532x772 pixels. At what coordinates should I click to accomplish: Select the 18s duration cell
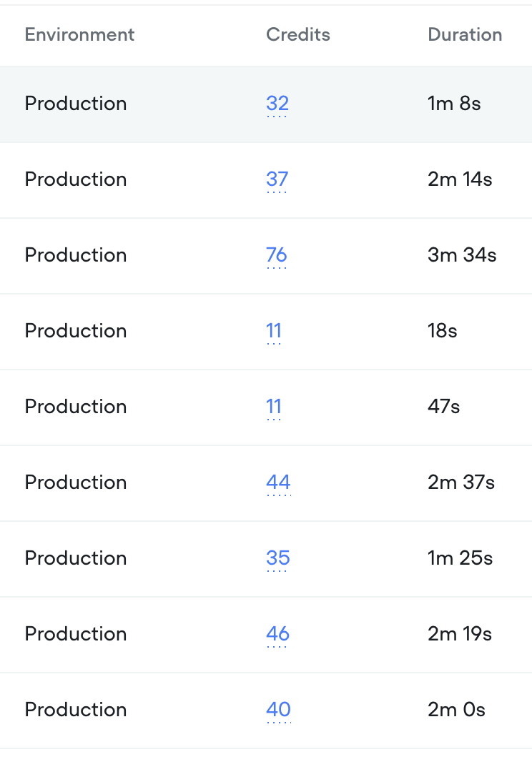point(442,331)
